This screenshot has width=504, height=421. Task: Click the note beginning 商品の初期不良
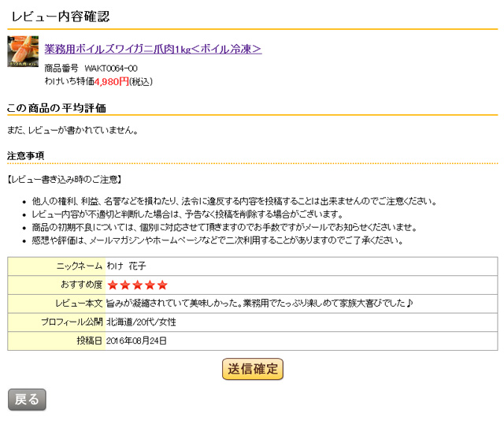(x=224, y=227)
